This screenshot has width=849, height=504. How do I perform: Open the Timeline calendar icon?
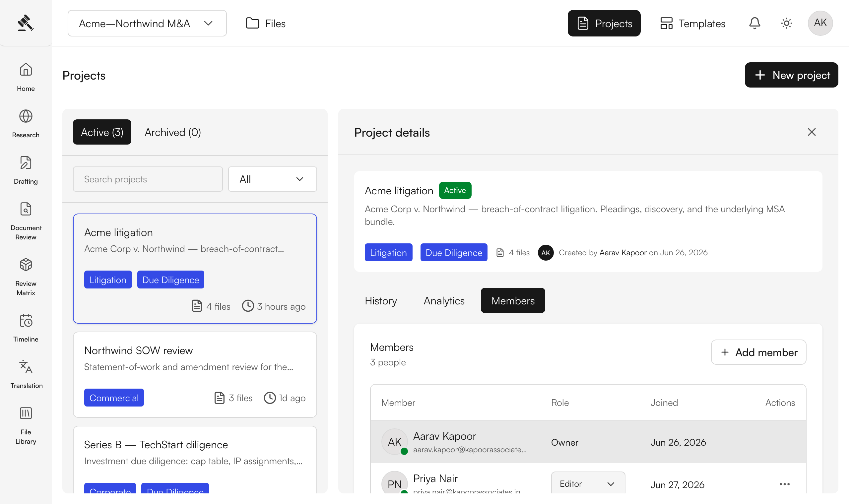click(x=26, y=320)
